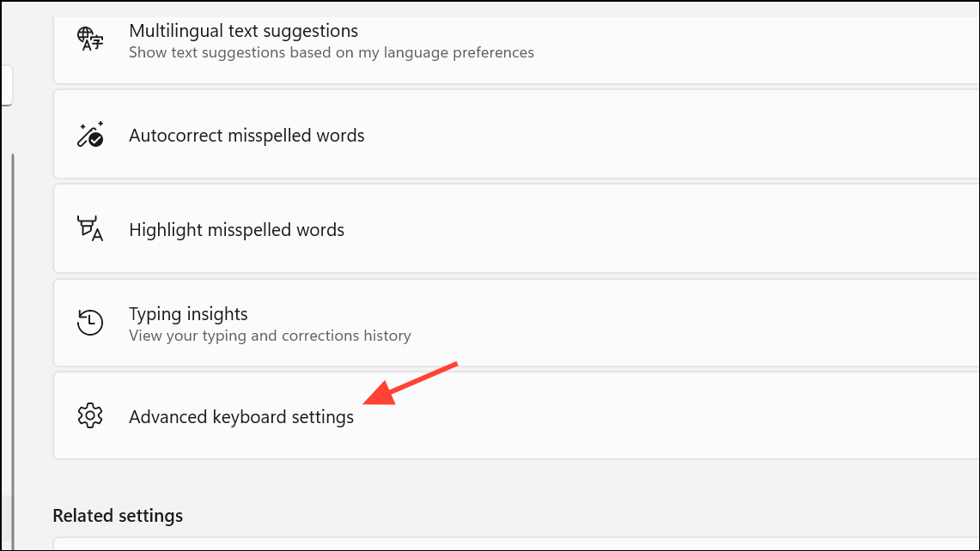Select the Multilingual text suggestions title
Screen dimensions: 980x551
pyautogui.click(x=243, y=31)
